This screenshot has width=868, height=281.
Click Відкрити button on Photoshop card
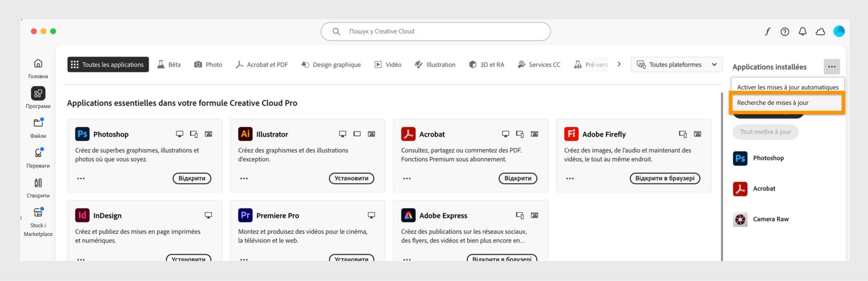pyautogui.click(x=192, y=178)
